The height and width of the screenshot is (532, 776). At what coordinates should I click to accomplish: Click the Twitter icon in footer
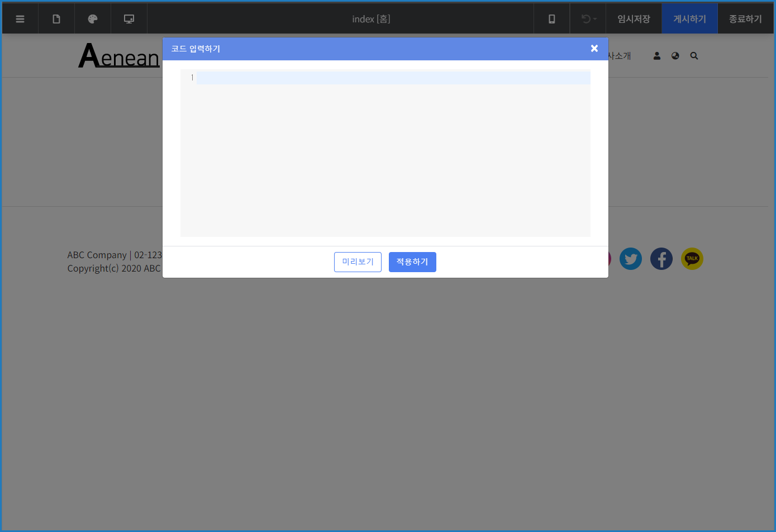631,259
